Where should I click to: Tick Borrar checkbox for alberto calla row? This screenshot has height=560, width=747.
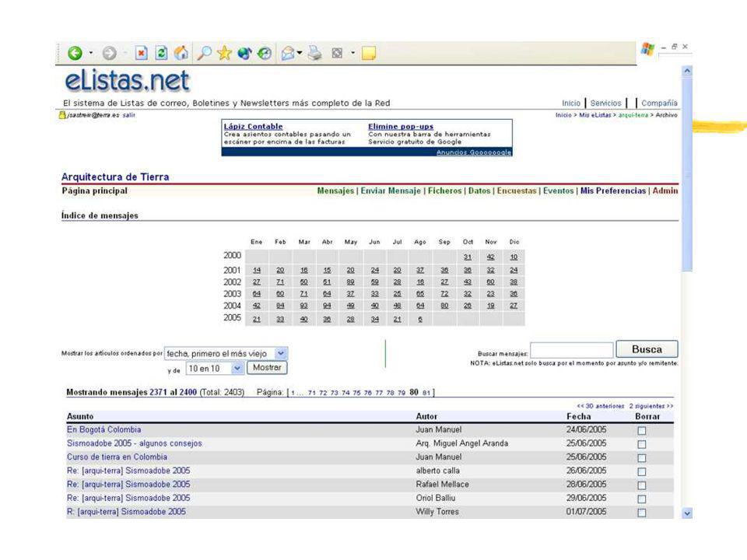pyautogui.click(x=642, y=472)
